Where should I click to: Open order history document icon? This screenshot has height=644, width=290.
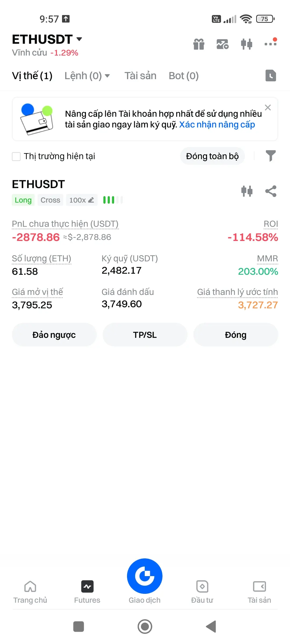[x=271, y=76]
